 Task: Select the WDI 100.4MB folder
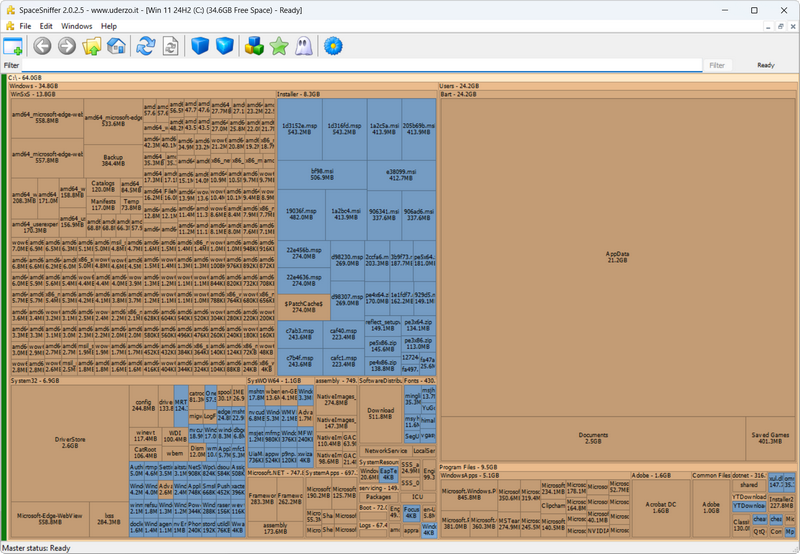(x=175, y=436)
